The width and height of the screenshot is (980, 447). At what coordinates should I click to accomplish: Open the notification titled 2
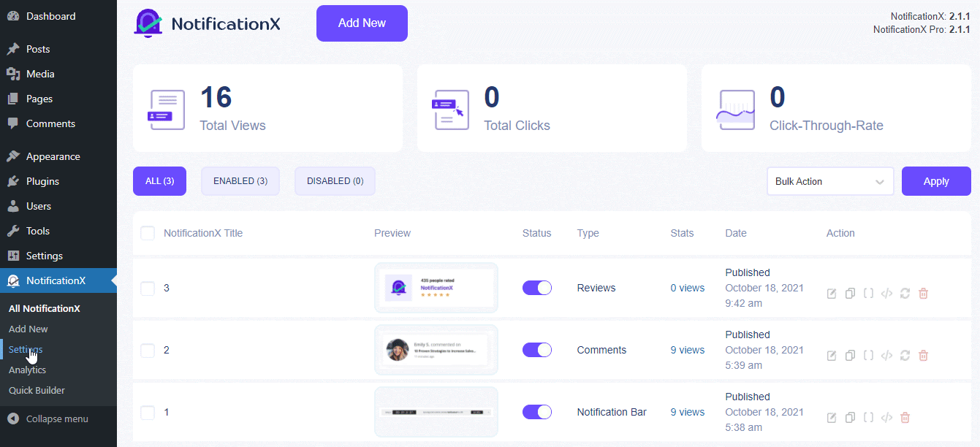click(x=167, y=350)
